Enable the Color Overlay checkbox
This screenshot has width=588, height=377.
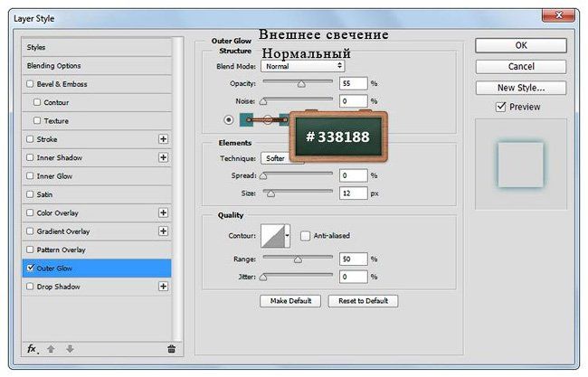coord(30,212)
